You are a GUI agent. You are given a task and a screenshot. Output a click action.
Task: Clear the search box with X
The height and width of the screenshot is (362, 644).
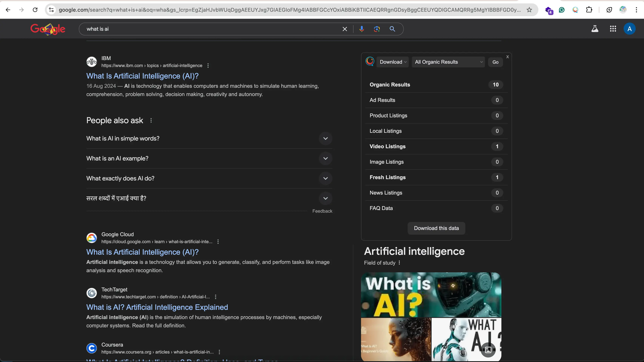pos(345,29)
